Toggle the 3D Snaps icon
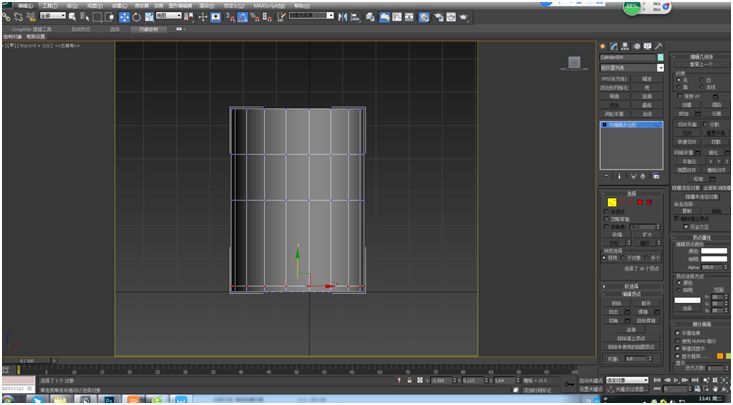The width and height of the screenshot is (733, 405). [230, 17]
